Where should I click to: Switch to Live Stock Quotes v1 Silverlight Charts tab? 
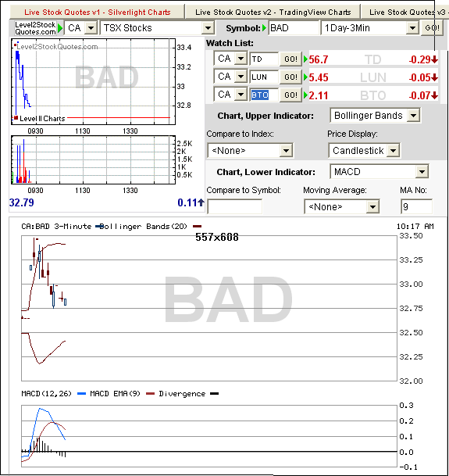tap(97, 13)
